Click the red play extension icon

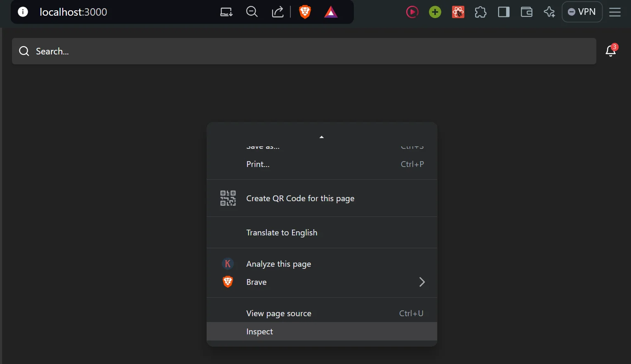click(x=412, y=12)
